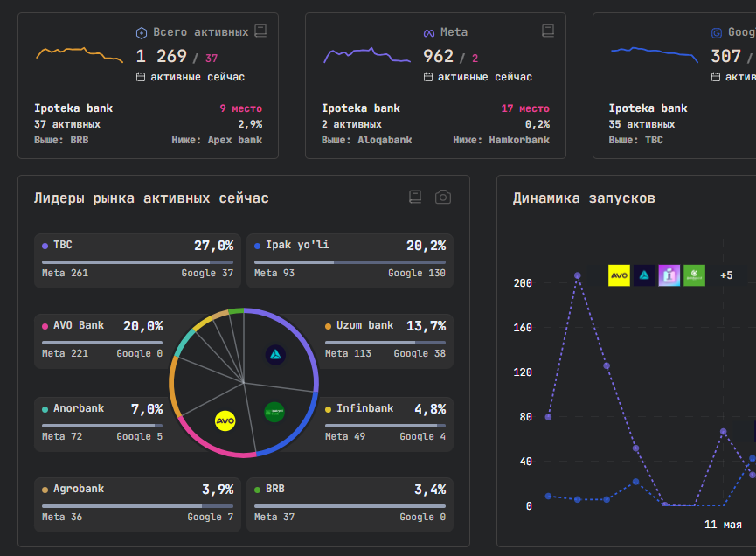Viewport: 756px width, 556px height.
Task: Click camera screenshot icon in Лидеры рынка
Action: (442, 198)
